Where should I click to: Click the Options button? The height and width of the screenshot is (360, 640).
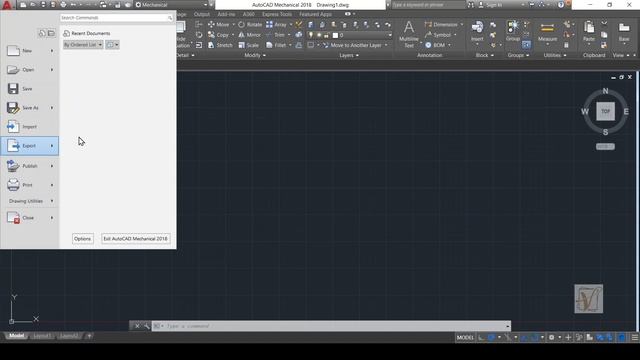tap(82, 239)
